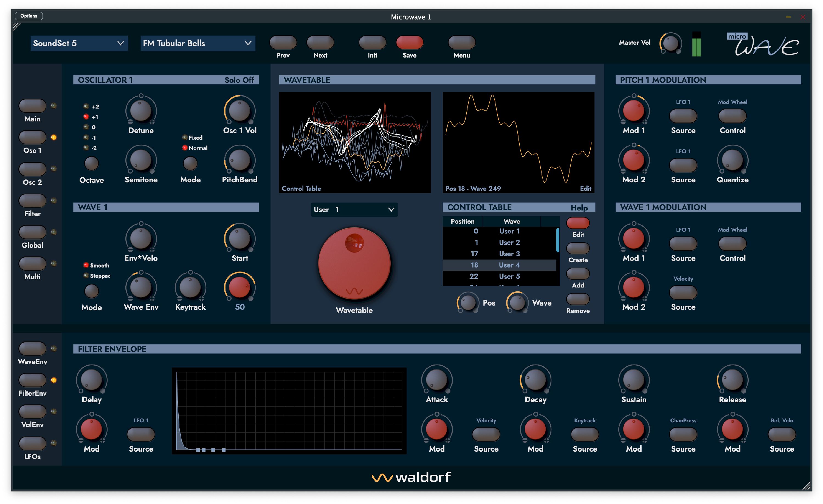The height and width of the screenshot is (504, 823).
Task: Click the Wave Env knob
Action: [141, 287]
